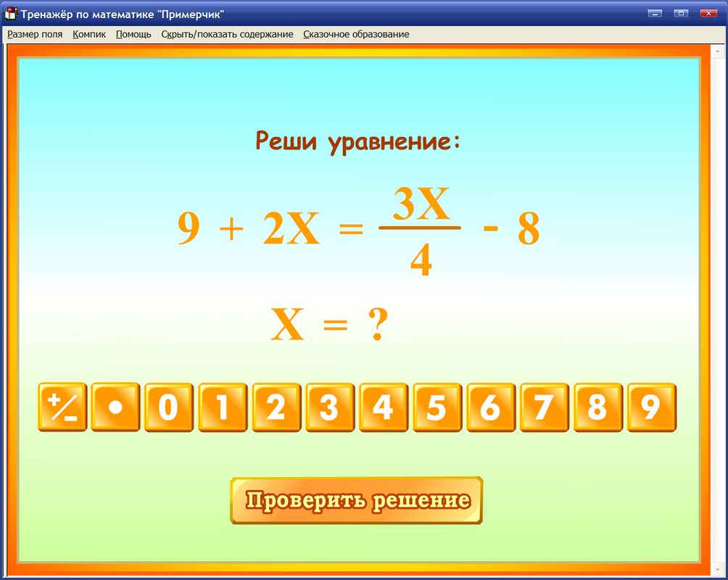Open the Компик menu

point(88,34)
